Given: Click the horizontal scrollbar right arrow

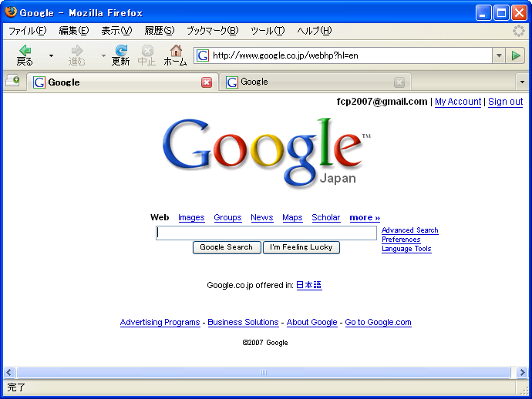Looking at the screenshot, I should coord(522,373).
